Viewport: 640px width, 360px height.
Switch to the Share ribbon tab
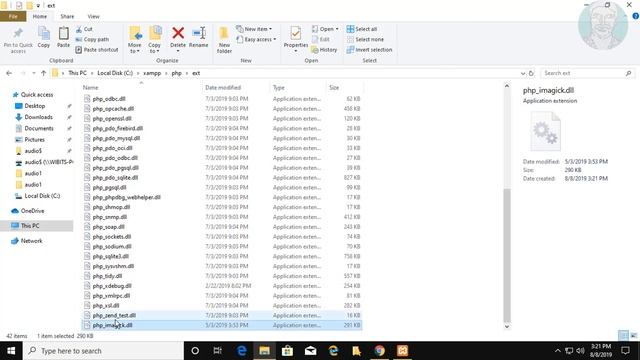(x=67, y=16)
